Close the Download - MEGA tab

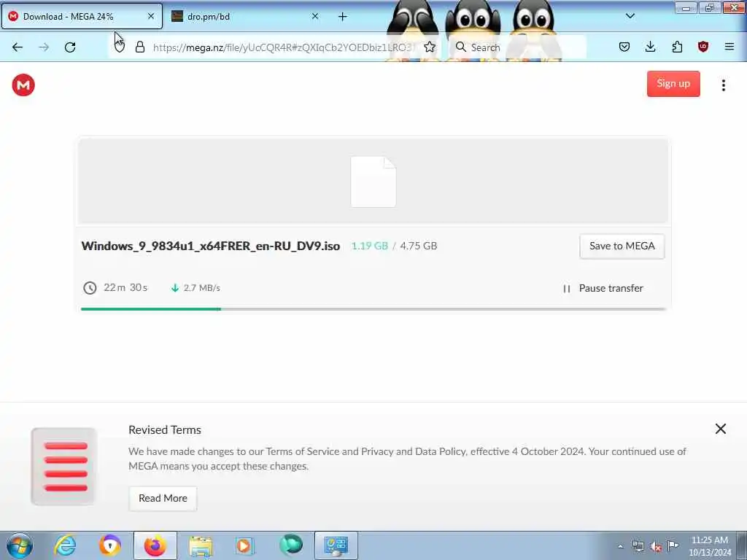(151, 16)
